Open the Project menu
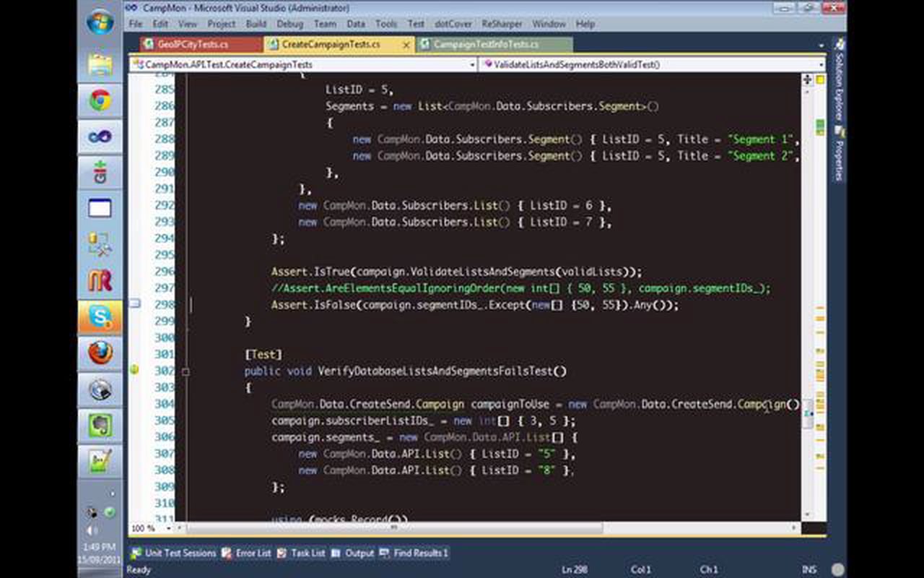The width and height of the screenshot is (924, 578). click(222, 24)
